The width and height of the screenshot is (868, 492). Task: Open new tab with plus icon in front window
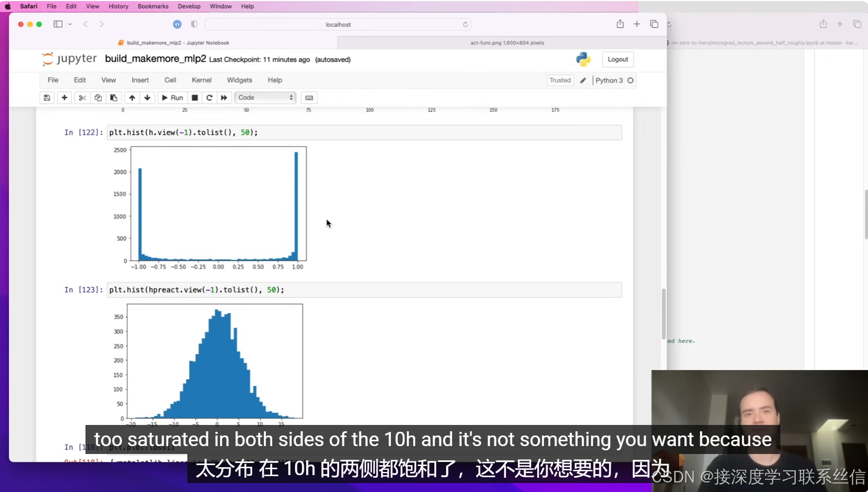coord(637,24)
